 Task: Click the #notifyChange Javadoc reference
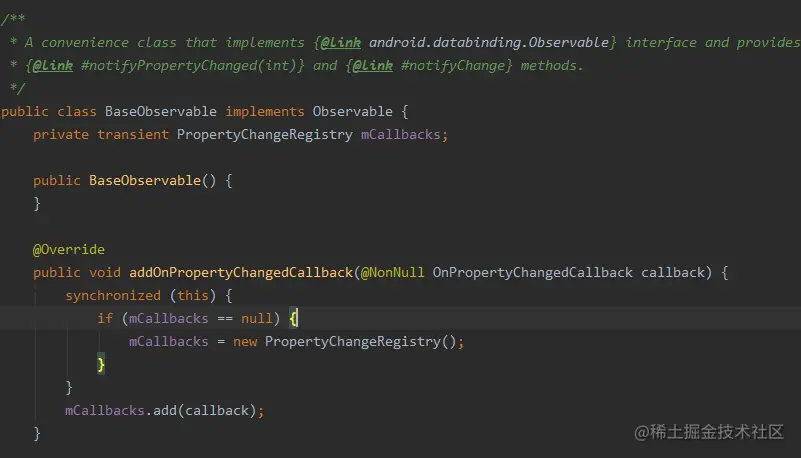point(452,65)
